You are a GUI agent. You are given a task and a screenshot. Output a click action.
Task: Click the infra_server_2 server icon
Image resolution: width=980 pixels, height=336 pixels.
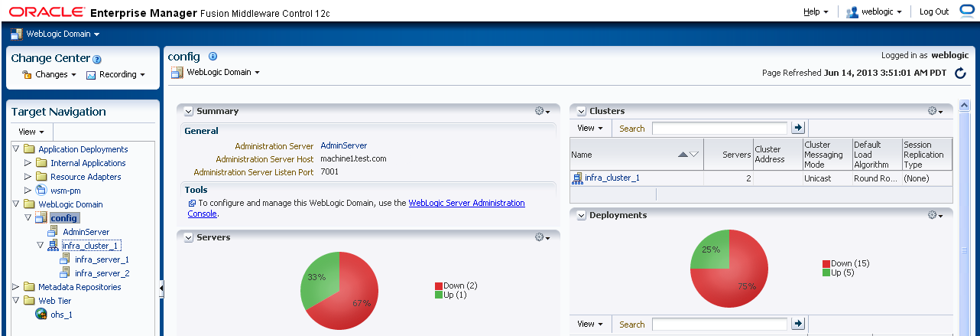point(67,273)
